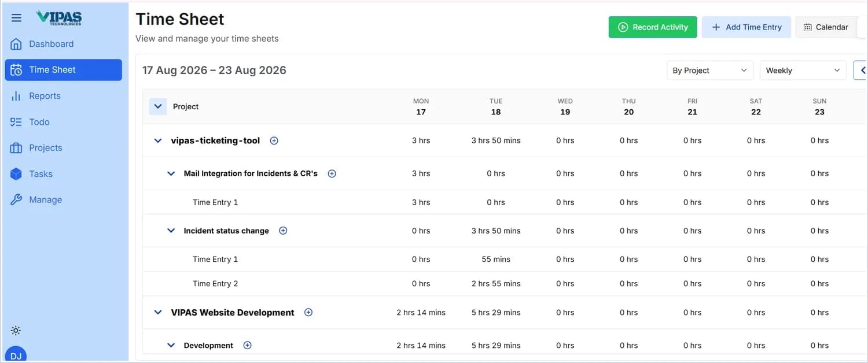Click the Add Time Entry button

tap(746, 27)
